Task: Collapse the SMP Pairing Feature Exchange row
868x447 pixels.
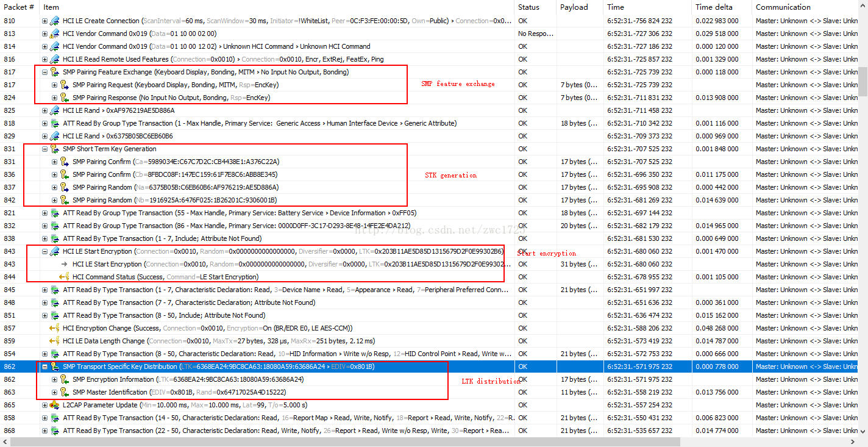Action: [x=44, y=72]
